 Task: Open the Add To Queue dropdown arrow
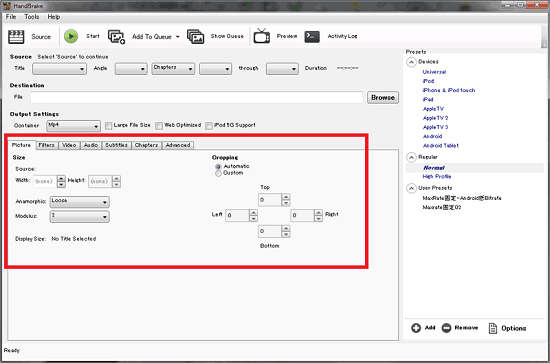(x=177, y=37)
